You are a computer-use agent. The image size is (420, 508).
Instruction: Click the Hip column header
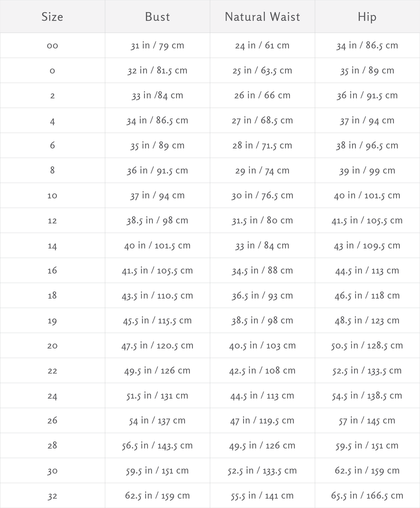367,17
